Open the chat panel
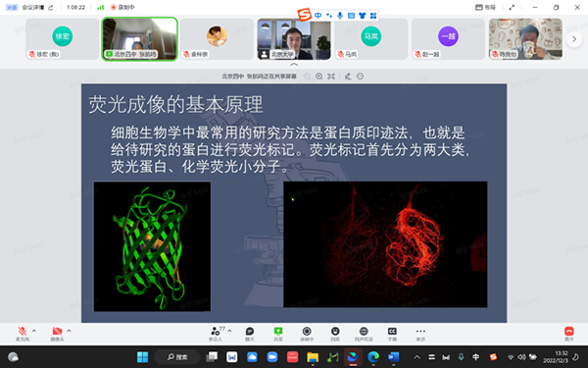This screenshot has width=588, height=368. pos(250,333)
